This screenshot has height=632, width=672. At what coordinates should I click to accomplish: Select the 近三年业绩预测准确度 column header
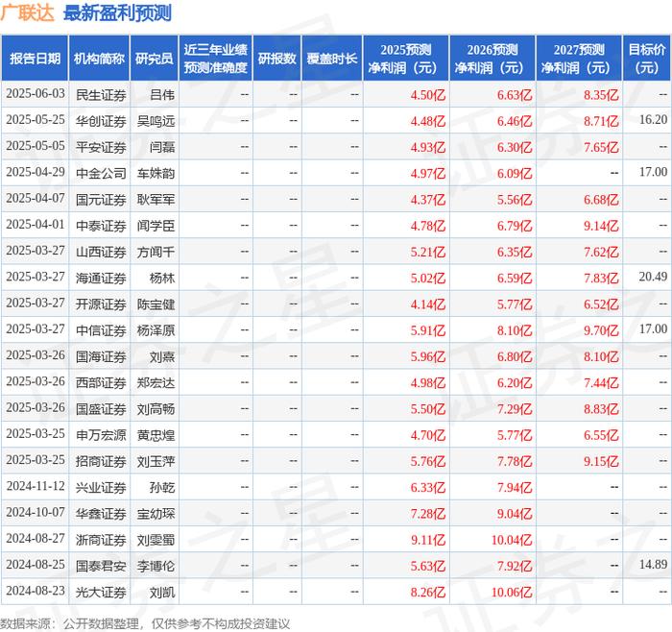pos(216,59)
